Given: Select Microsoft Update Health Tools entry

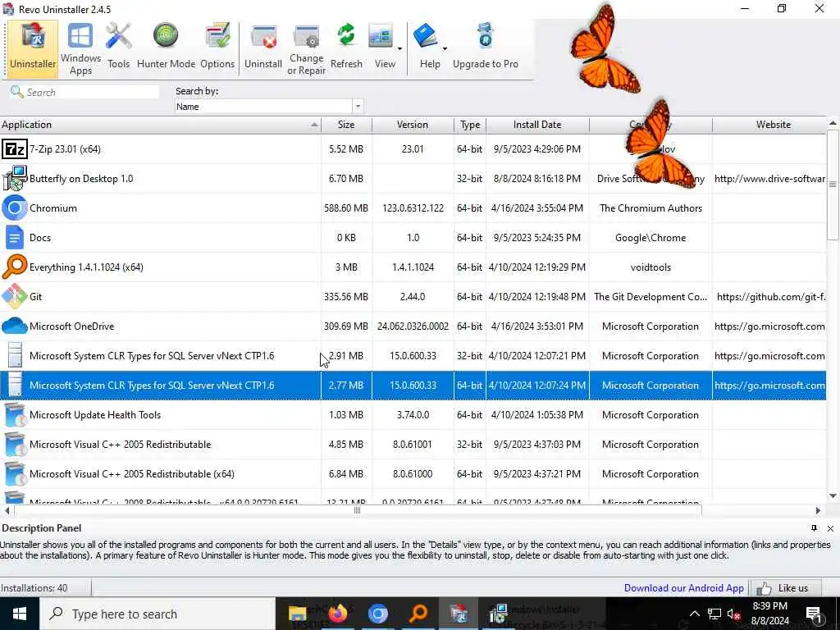Looking at the screenshot, I should pos(95,414).
